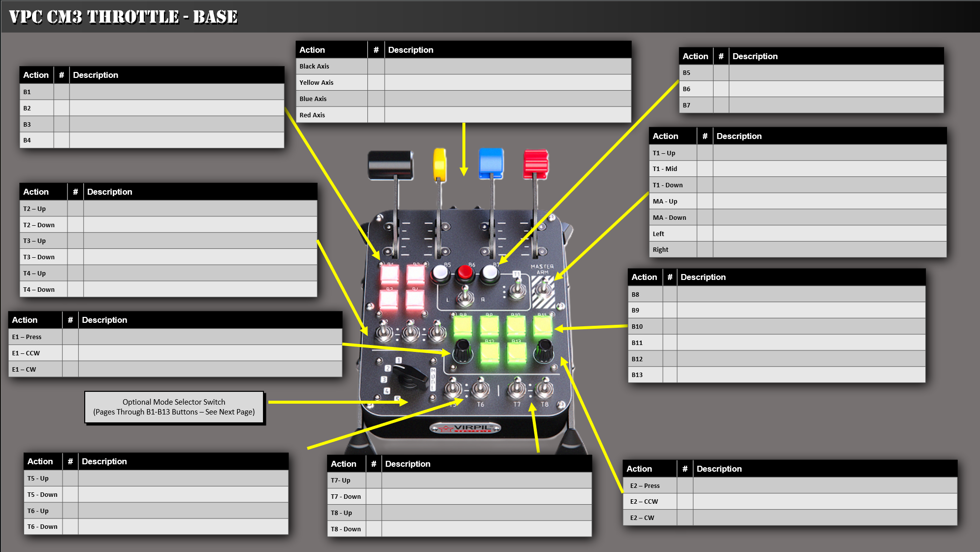Click Optional Mode Selector Switch text box
Image resolution: width=980 pixels, height=552 pixels.
pos(174,407)
